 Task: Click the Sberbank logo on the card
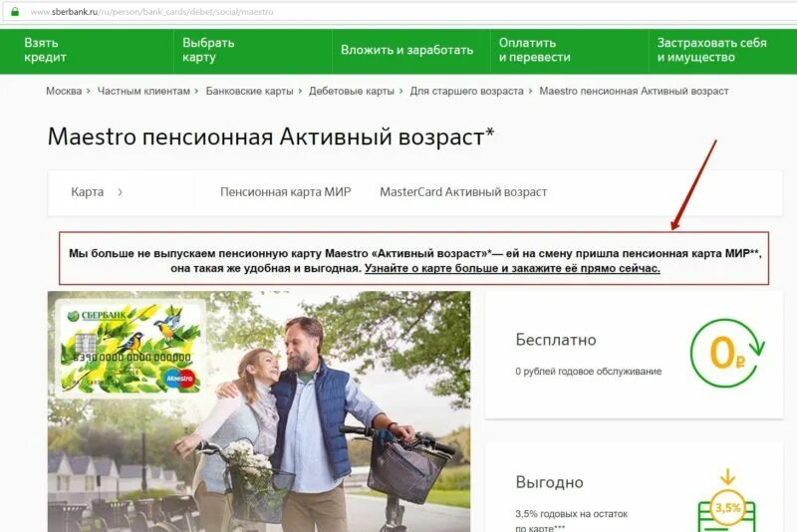97,316
